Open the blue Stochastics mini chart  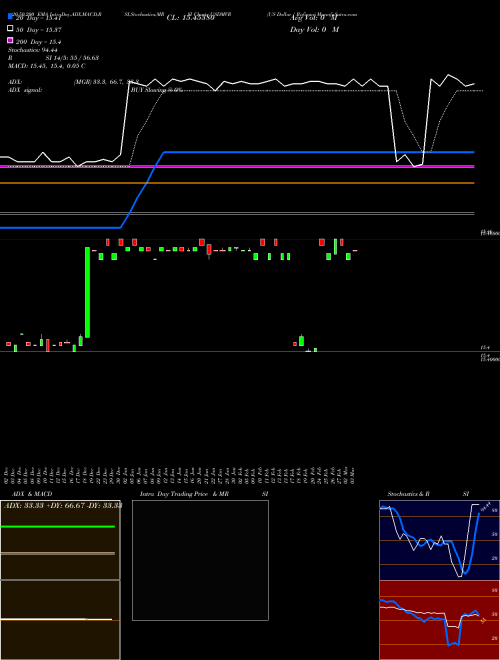point(439,540)
